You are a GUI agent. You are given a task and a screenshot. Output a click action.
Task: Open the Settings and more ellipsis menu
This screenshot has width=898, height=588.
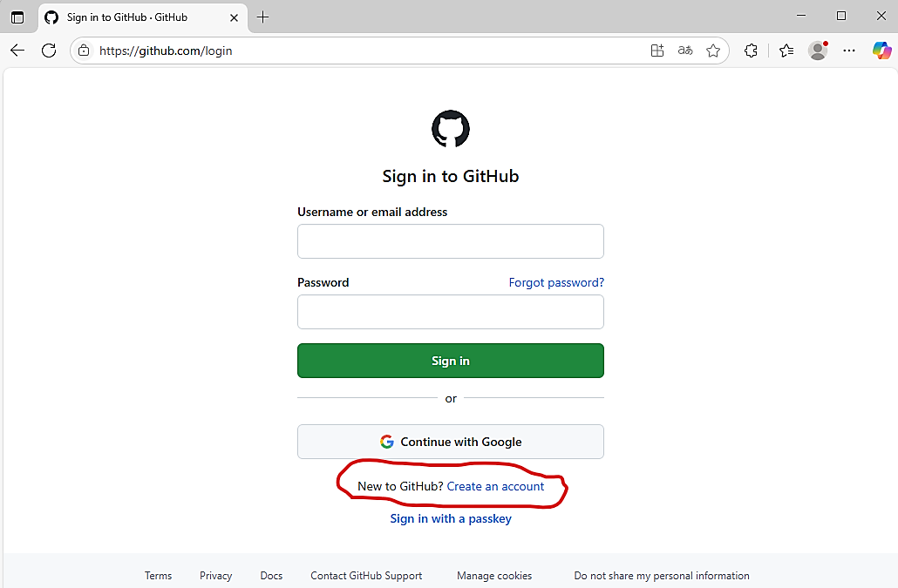click(849, 51)
